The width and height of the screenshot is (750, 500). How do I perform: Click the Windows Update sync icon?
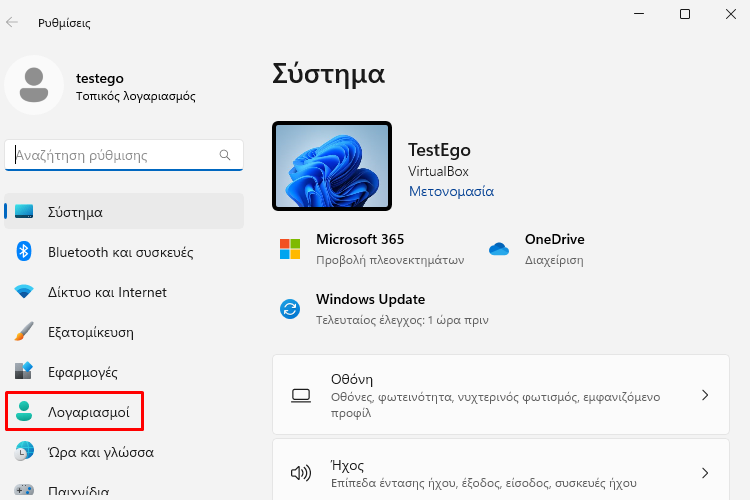[290, 309]
